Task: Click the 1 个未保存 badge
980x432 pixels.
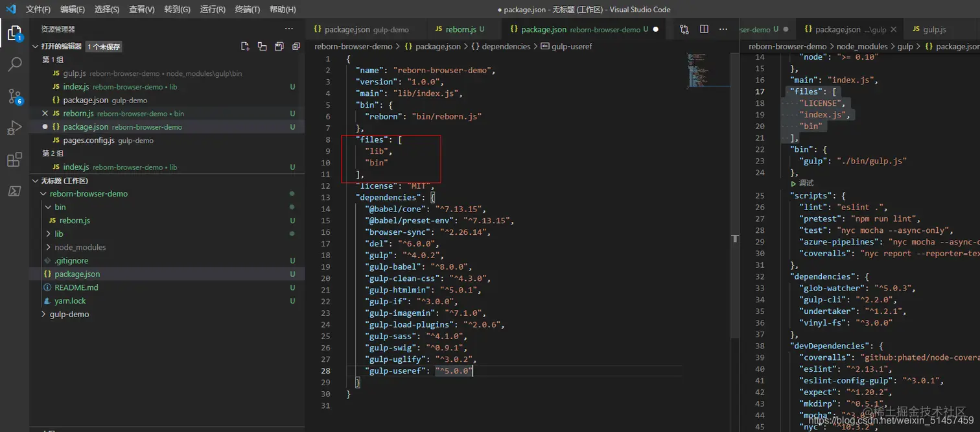Action: (104, 47)
